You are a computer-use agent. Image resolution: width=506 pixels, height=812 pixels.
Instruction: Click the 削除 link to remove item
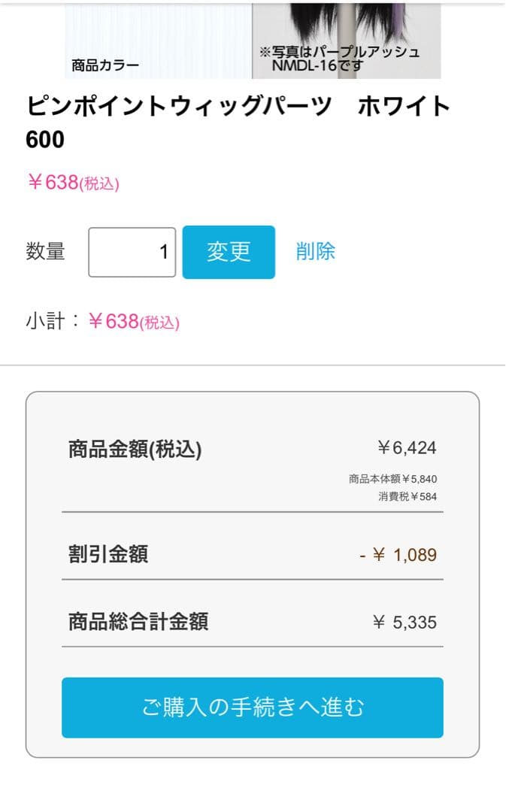pyautogui.click(x=315, y=251)
